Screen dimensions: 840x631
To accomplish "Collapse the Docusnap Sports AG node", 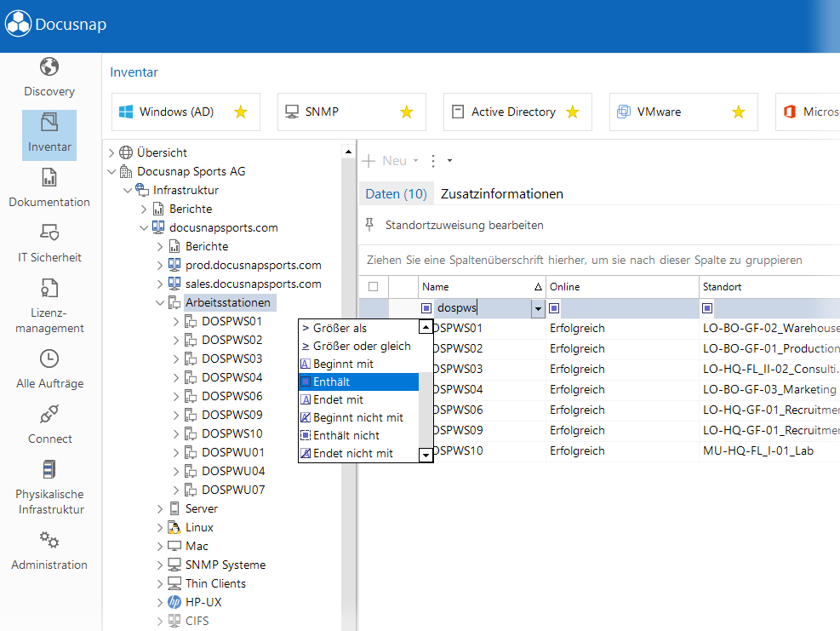I will [x=111, y=171].
